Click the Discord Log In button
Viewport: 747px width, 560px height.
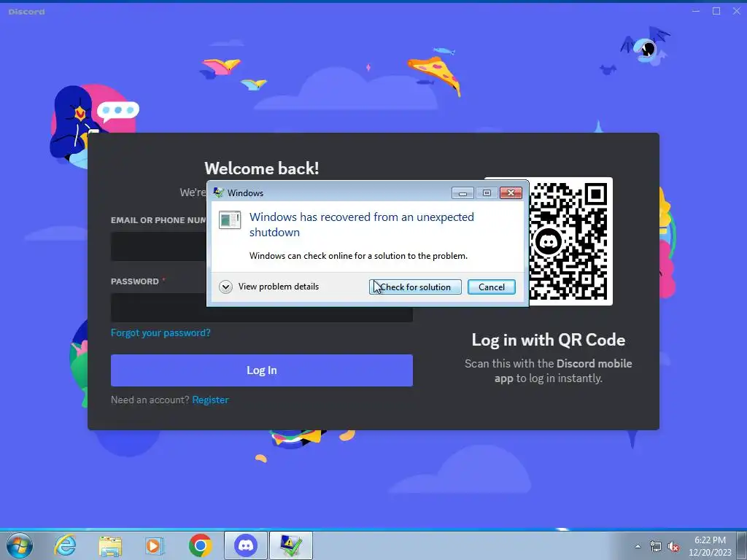coord(262,370)
